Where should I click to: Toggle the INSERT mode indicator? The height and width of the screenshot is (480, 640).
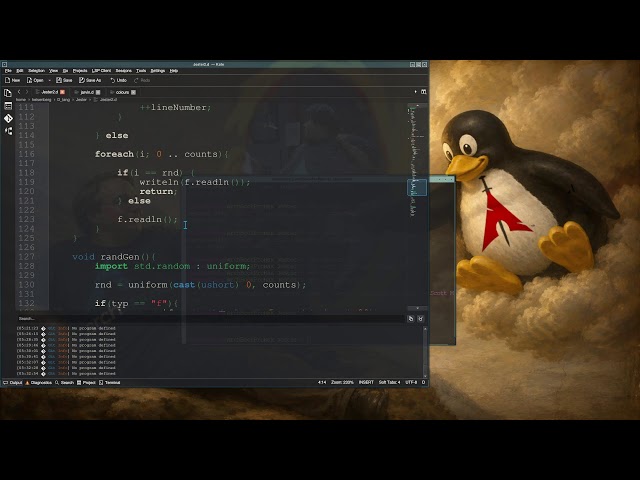[366, 382]
